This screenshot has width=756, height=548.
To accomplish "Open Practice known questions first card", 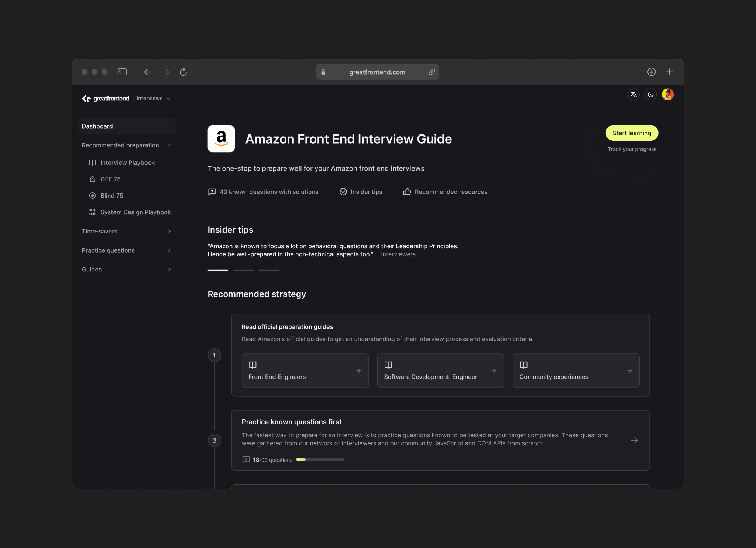I will 440,441.
